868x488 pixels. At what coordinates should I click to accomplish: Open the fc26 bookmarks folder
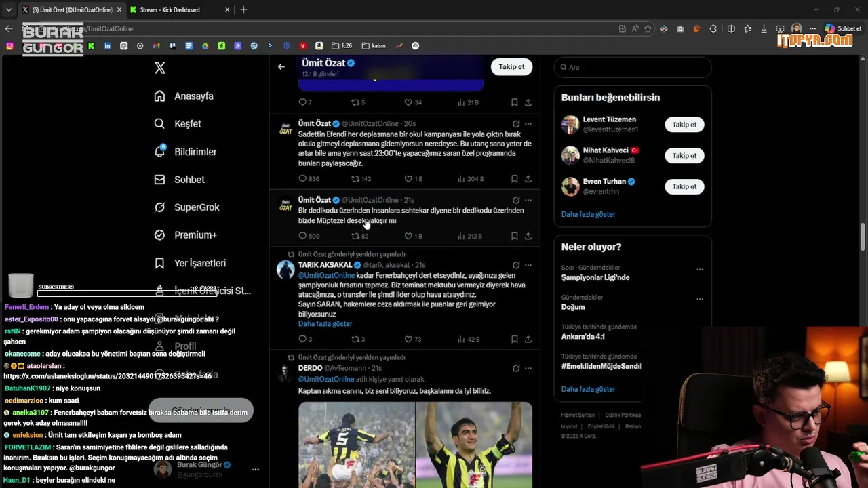(x=341, y=46)
